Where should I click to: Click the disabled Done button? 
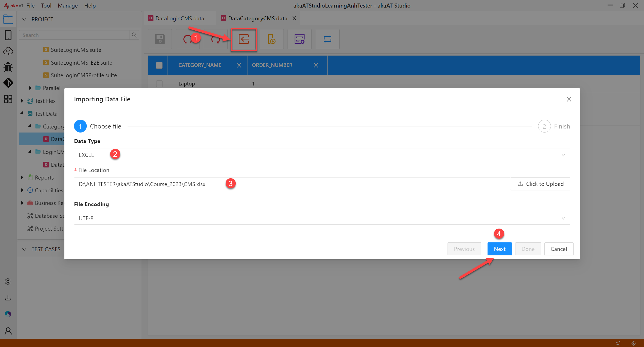point(528,249)
